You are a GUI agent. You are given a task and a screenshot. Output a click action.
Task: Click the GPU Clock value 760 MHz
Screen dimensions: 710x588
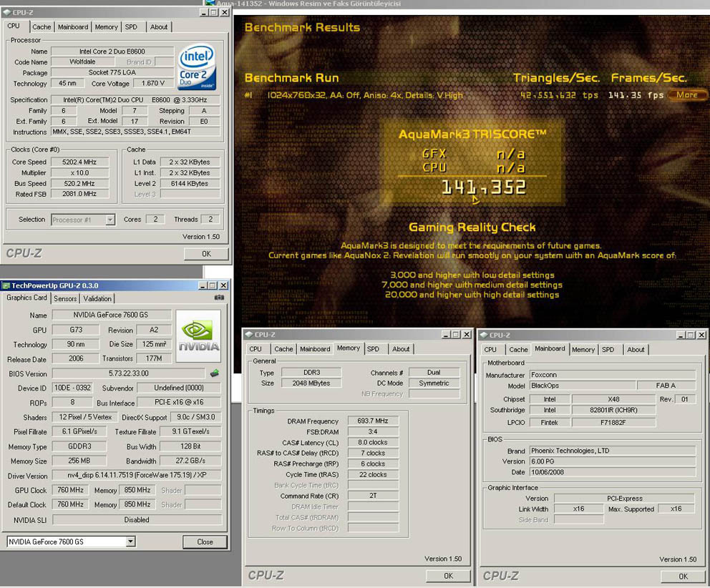(x=71, y=490)
